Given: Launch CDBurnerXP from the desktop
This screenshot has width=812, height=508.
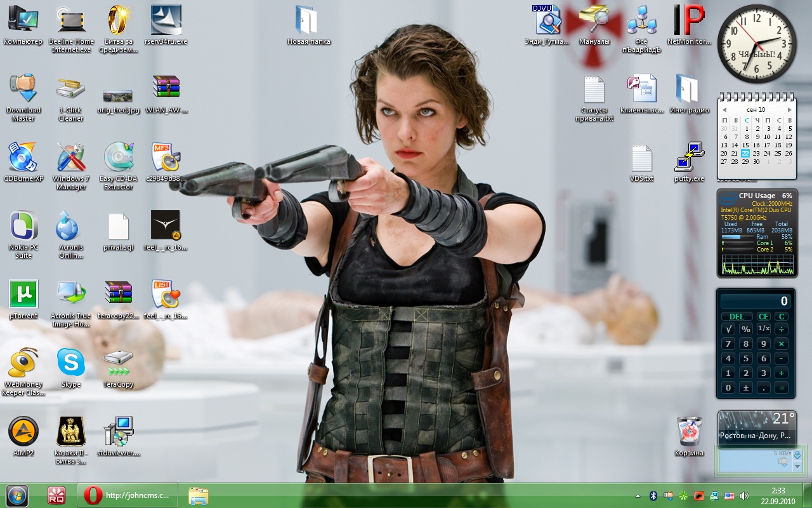Looking at the screenshot, I should [23, 163].
